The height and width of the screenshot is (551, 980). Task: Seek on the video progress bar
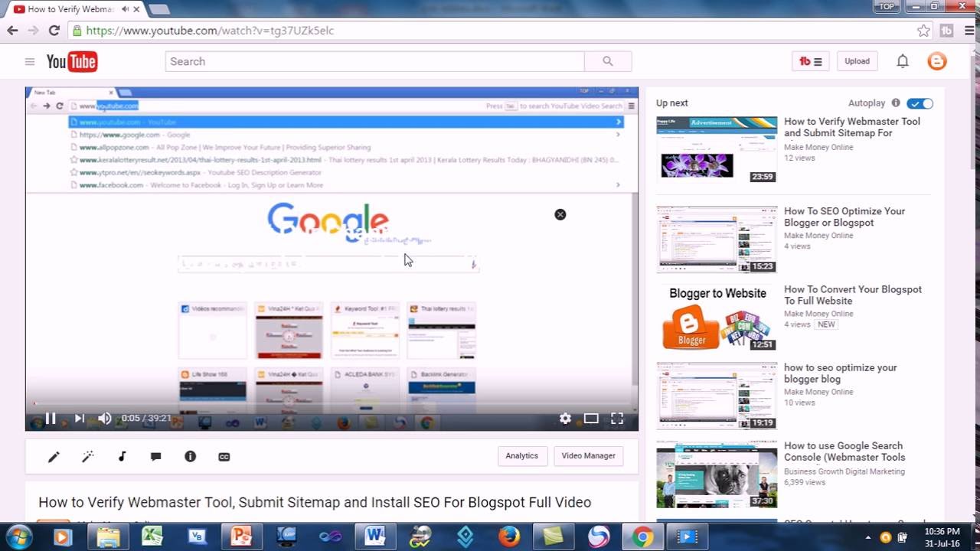[x=332, y=404]
